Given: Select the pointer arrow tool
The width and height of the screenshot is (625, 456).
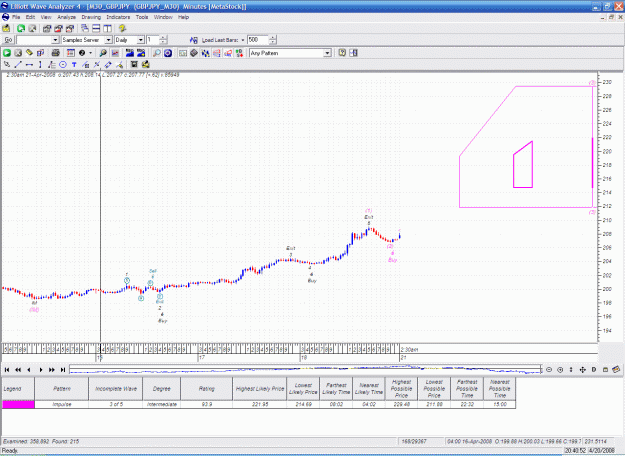Looking at the screenshot, I should (7, 64).
